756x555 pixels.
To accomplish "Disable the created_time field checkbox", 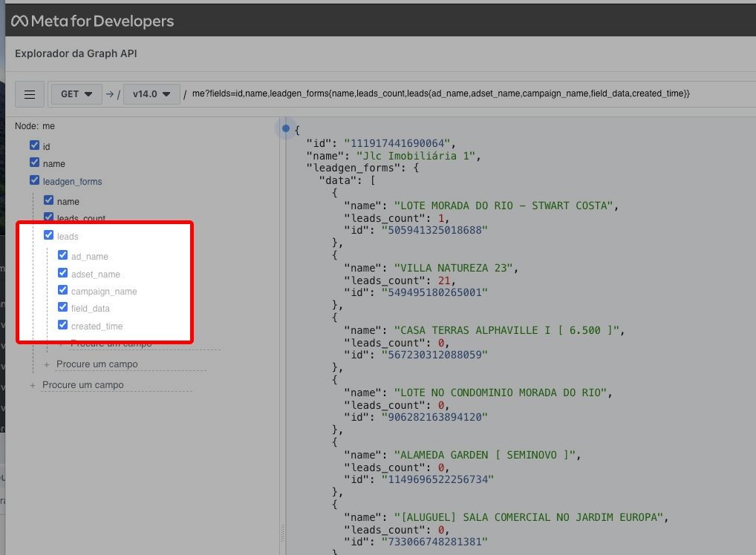I will pyautogui.click(x=63, y=326).
